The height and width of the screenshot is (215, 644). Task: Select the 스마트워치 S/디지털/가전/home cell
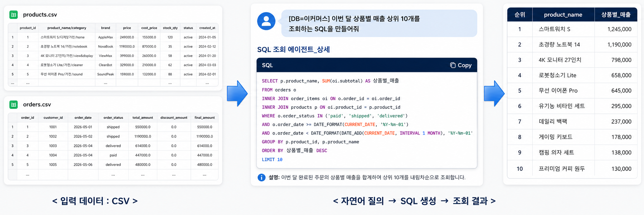[x=67, y=37]
